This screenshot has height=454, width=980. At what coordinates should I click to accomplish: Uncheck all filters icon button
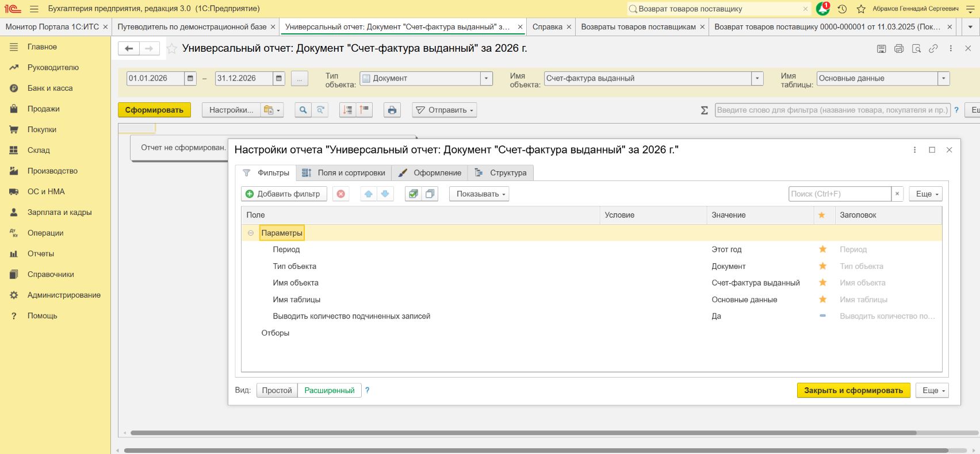pyautogui.click(x=430, y=194)
